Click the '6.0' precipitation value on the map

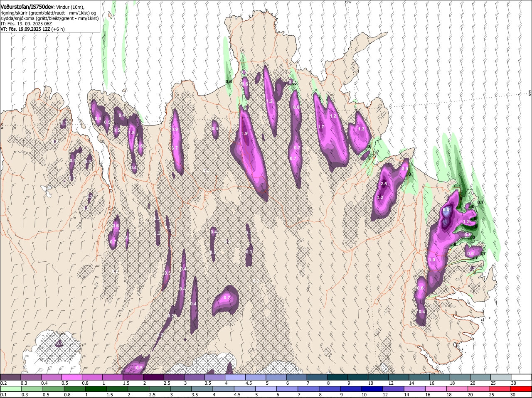[x=446, y=210]
